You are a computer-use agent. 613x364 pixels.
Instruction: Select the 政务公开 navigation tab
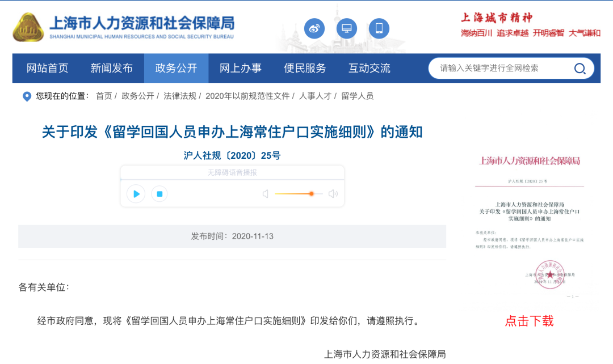coord(177,69)
